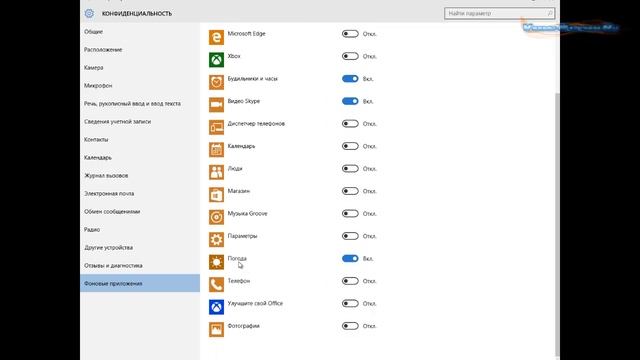Click the search magnifier icon
This screenshot has height=360, width=640.
pos(550,13)
